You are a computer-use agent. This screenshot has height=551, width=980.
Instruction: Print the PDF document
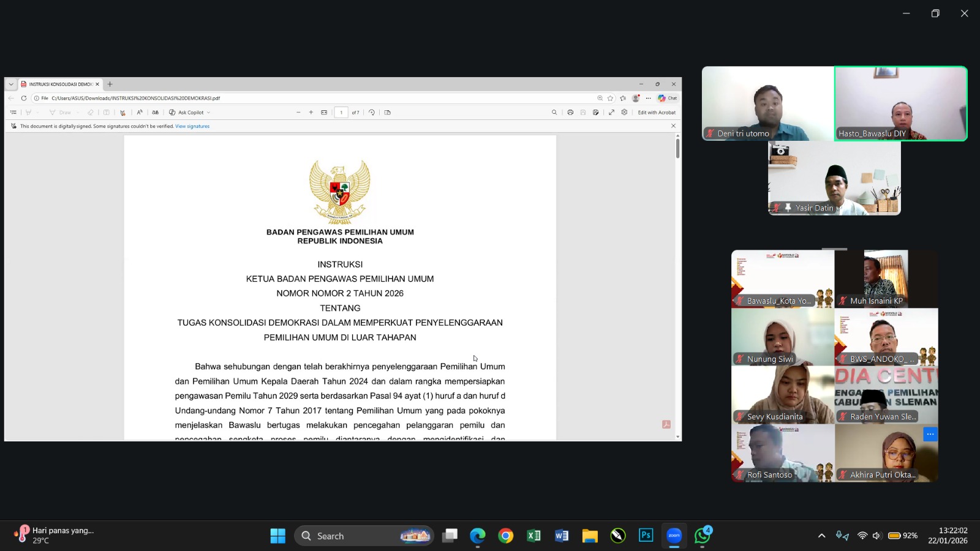click(570, 113)
